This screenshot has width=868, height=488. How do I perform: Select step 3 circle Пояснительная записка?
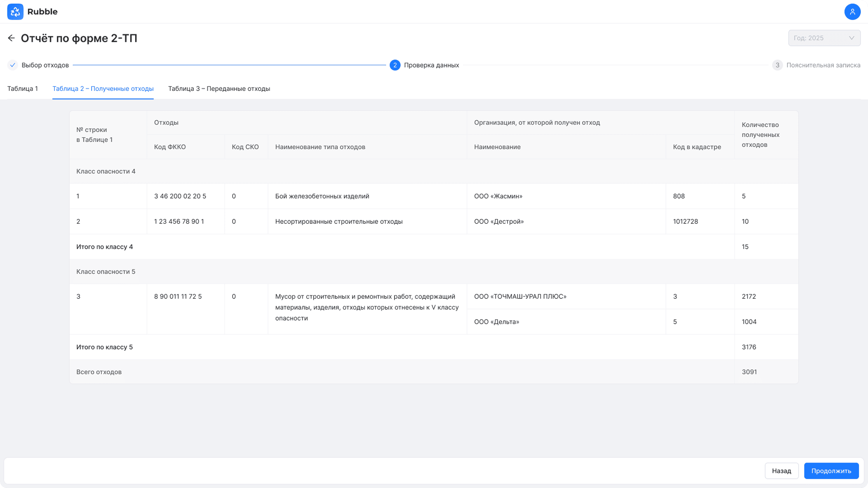(777, 65)
